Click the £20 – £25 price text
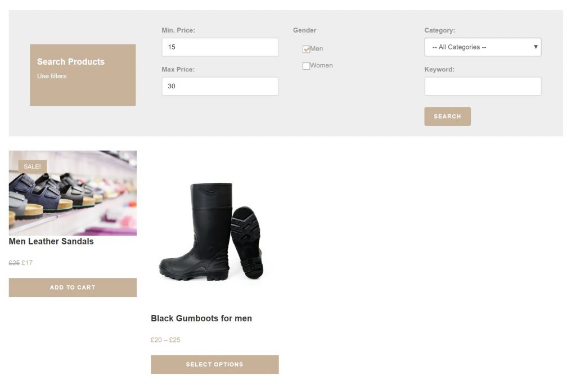 [166, 340]
